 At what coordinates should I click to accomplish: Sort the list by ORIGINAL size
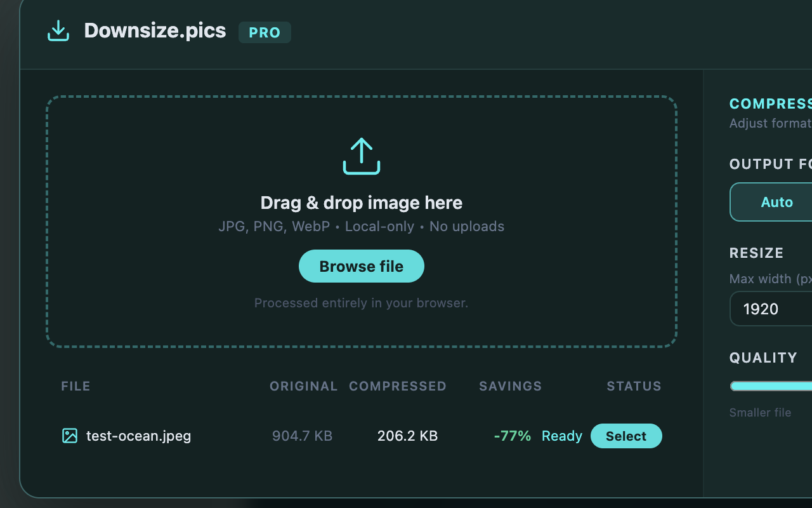[x=303, y=385]
